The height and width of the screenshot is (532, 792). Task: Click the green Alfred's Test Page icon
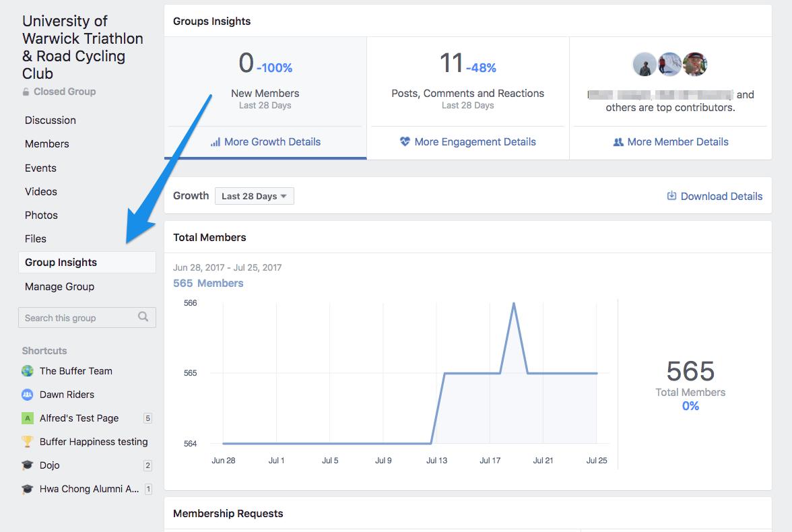tap(28, 418)
